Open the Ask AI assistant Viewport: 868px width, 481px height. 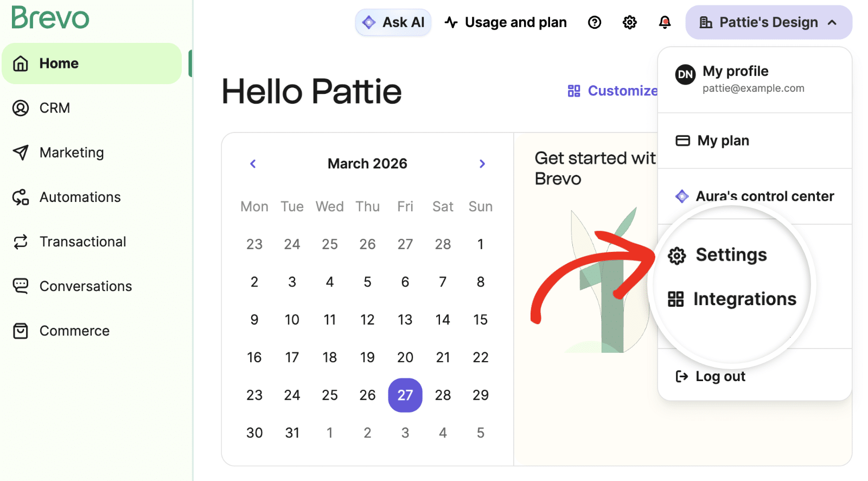tap(393, 22)
